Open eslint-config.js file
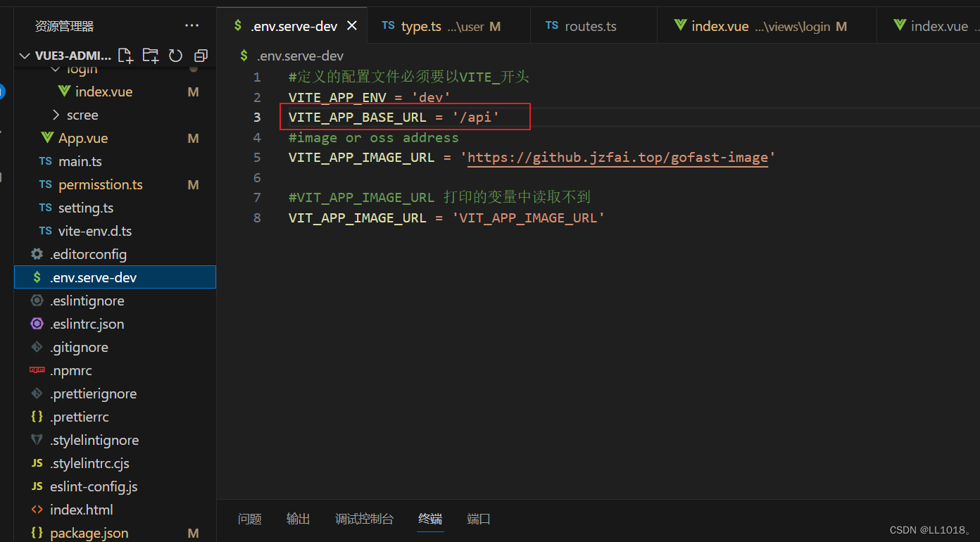 click(94, 486)
